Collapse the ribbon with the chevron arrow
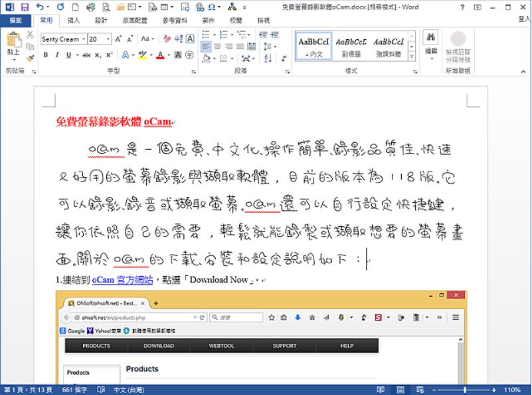The width and height of the screenshot is (532, 395). tap(523, 71)
